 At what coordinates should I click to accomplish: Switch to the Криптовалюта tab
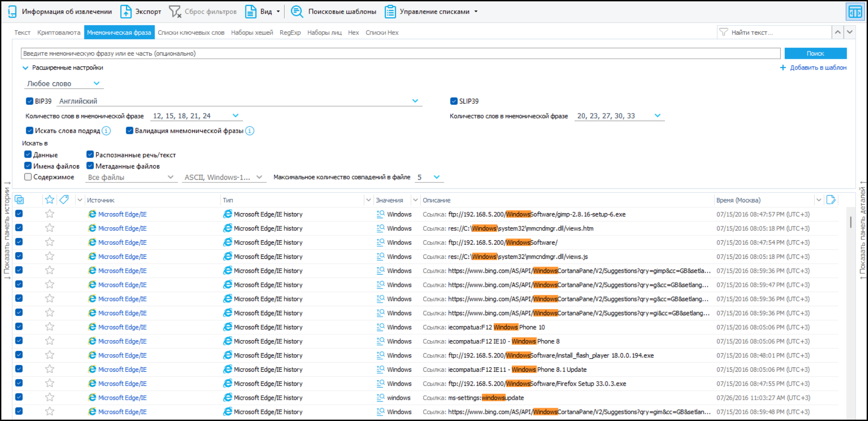tap(59, 33)
